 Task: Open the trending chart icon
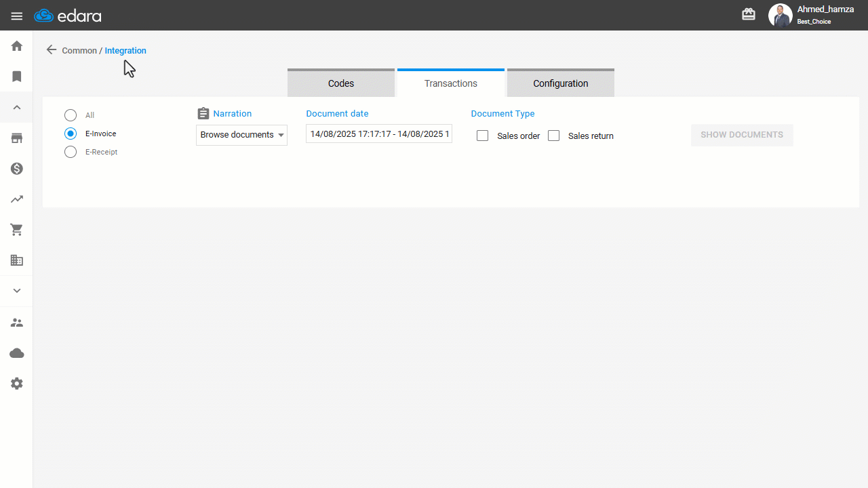[17, 199]
